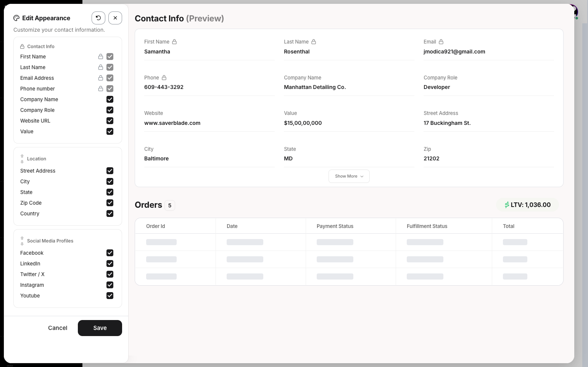Click lock icon in Phone number sidebar row

(101, 89)
